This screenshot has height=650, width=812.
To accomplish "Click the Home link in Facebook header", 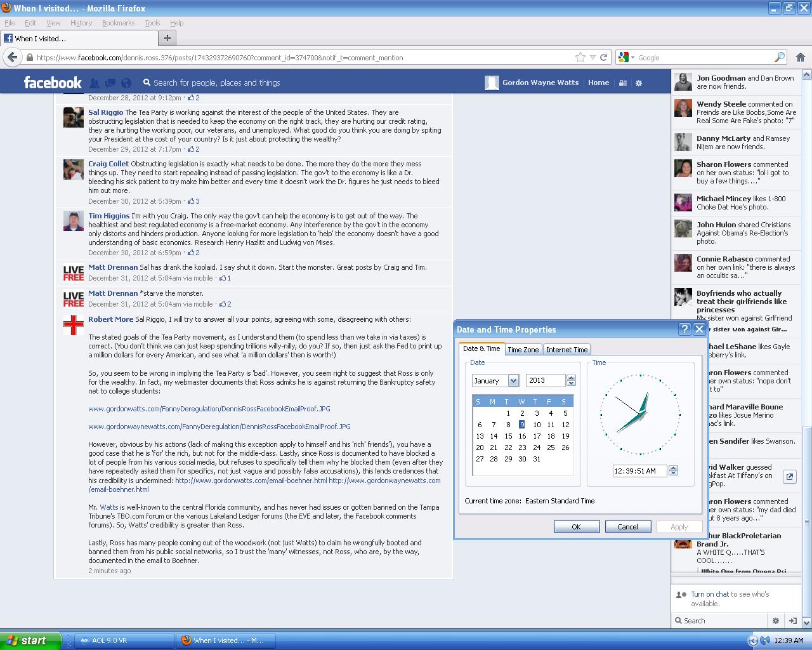I will pyautogui.click(x=598, y=83).
